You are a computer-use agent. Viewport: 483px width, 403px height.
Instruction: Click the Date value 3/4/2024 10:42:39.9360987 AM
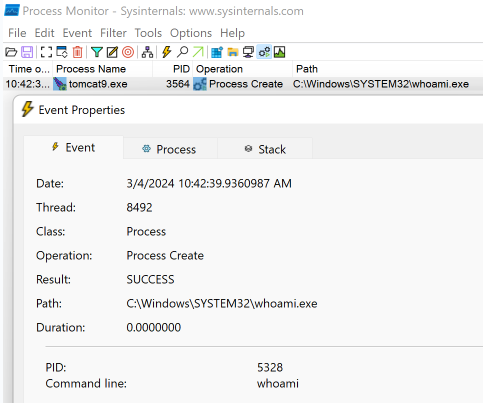[209, 183]
